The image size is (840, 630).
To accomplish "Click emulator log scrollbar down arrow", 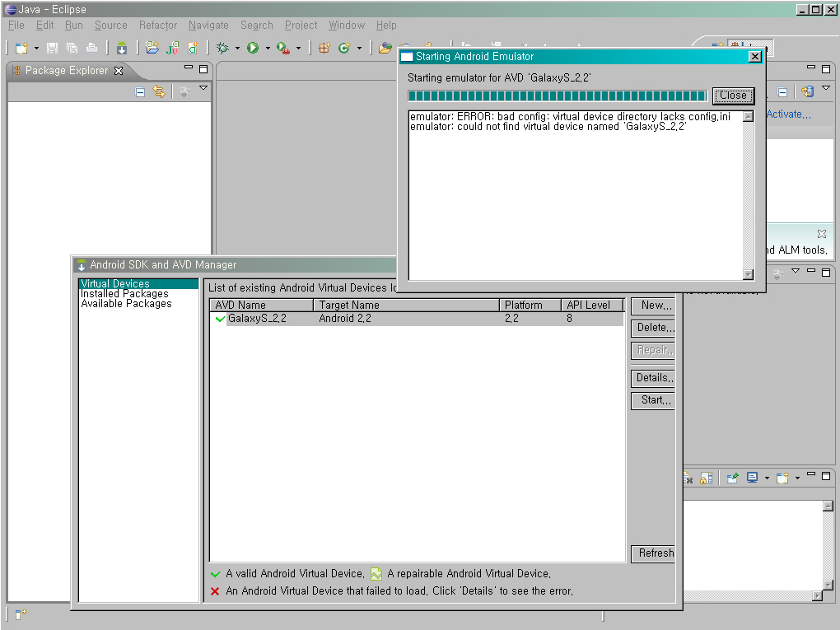I will click(749, 275).
